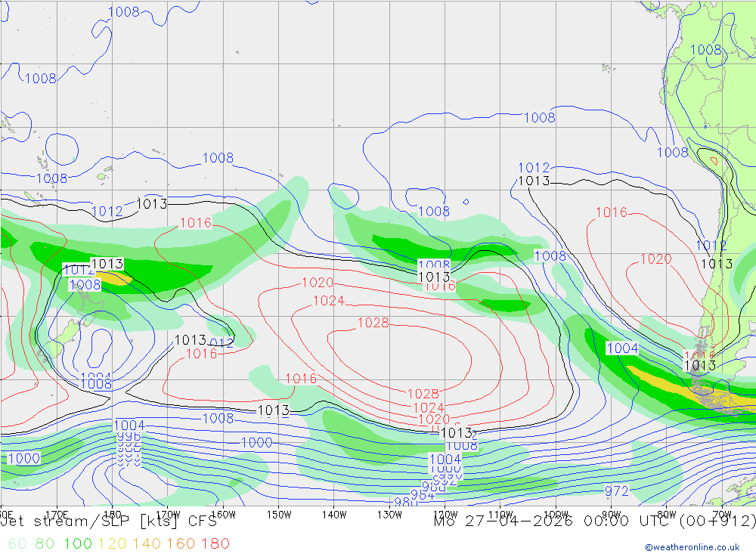The height and width of the screenshot is (554, 756).
Task: Click the 'Jet stream/SLP [kts] CFS' title
Action: pyautogui.click(x=108, y=522)
